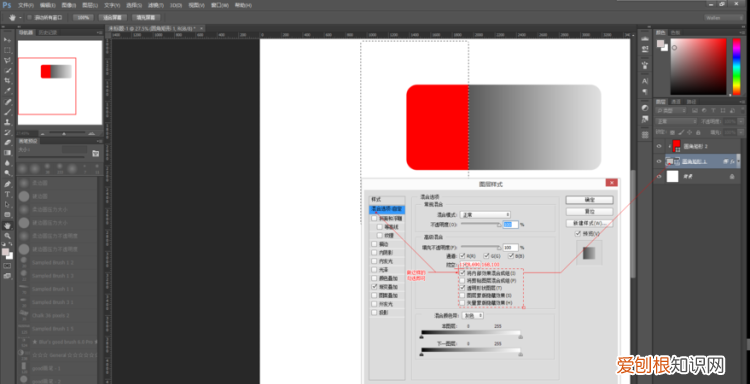Viewport: 750px width, 384px height.
Task: Click 填充屏幕 button in options bar
Action: 145,17
